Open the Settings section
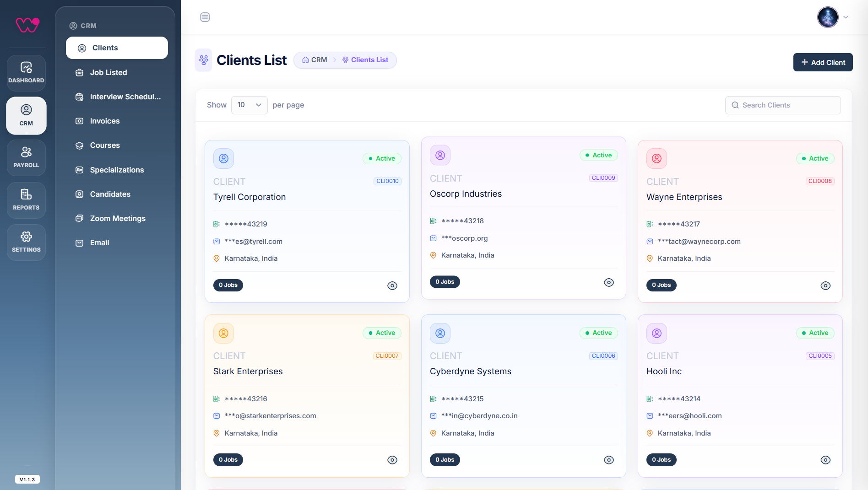Screen dimensions: 868x490 26,242
